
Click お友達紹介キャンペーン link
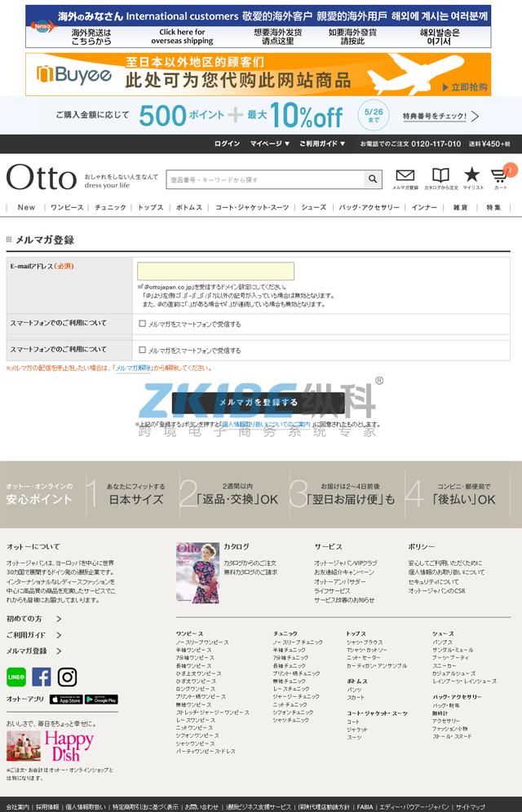coord(344,572)
